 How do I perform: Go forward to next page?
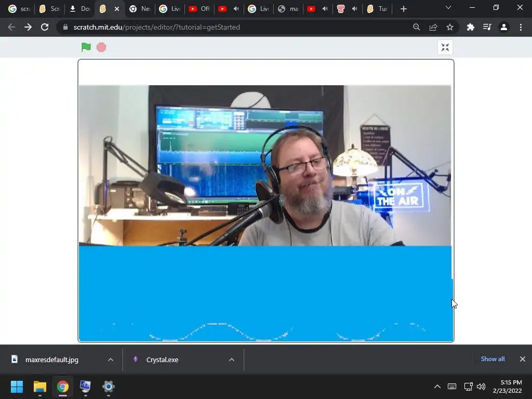(x=28, y=27)
